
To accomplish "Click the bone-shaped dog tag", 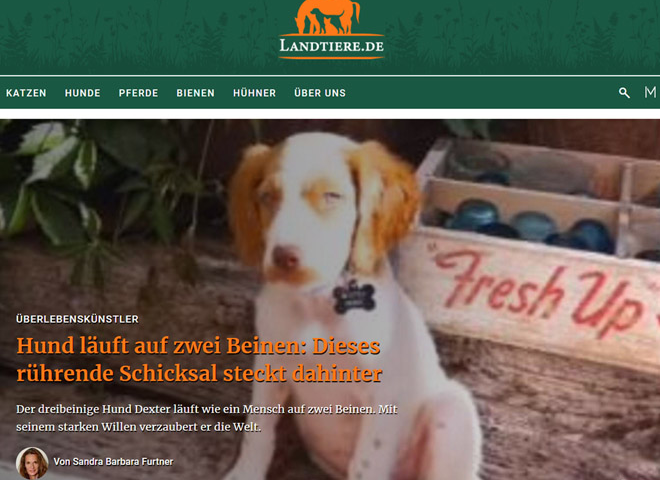I will pos(354,297).
